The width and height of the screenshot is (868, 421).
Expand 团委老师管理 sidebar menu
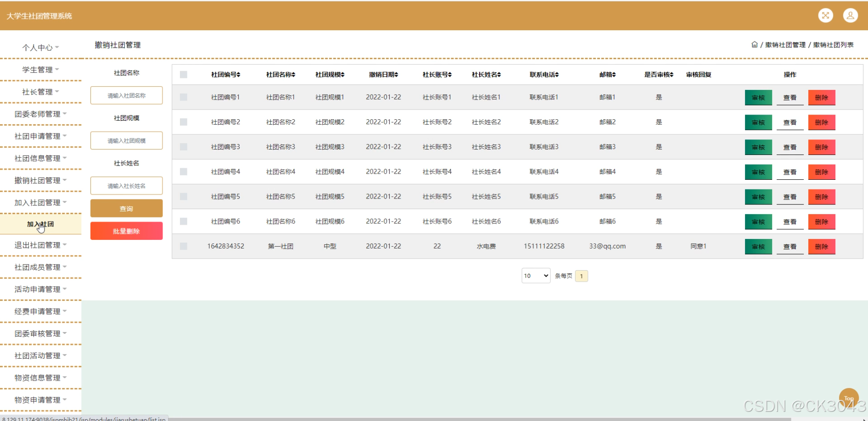coord(40,114)
